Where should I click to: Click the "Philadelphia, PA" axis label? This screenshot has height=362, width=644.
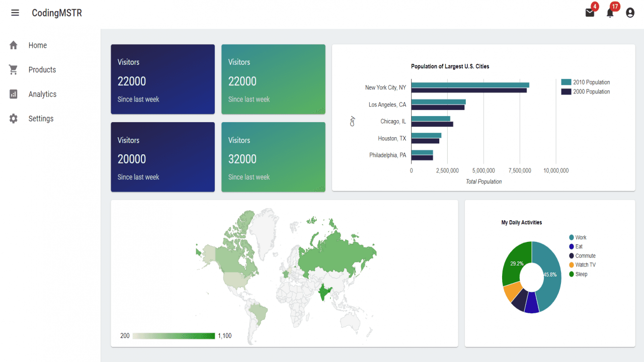pyautogui.click(x=387, y=155)
